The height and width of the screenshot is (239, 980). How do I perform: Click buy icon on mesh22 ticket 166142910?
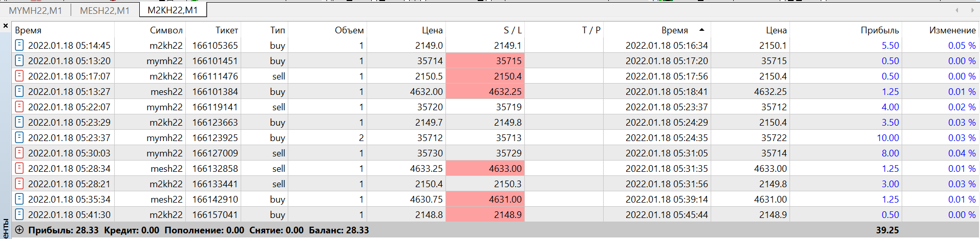(19, 199)
